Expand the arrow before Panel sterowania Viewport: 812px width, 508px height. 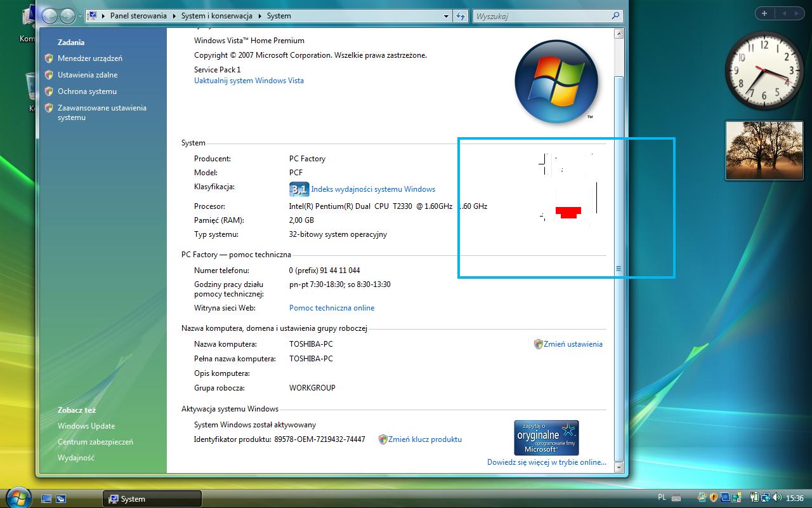tap(103, 16)
